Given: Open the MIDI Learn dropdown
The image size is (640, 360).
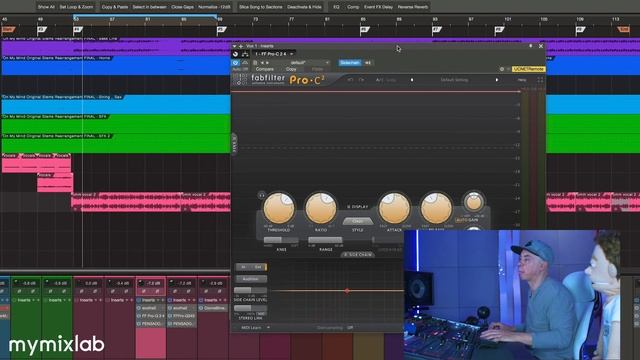Looking at the screenshot, I should click(255, 328).
